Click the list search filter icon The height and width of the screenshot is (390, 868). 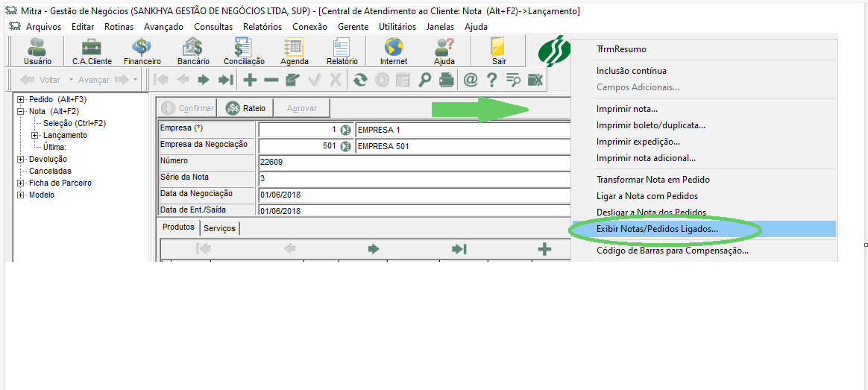tap(514, 81)
